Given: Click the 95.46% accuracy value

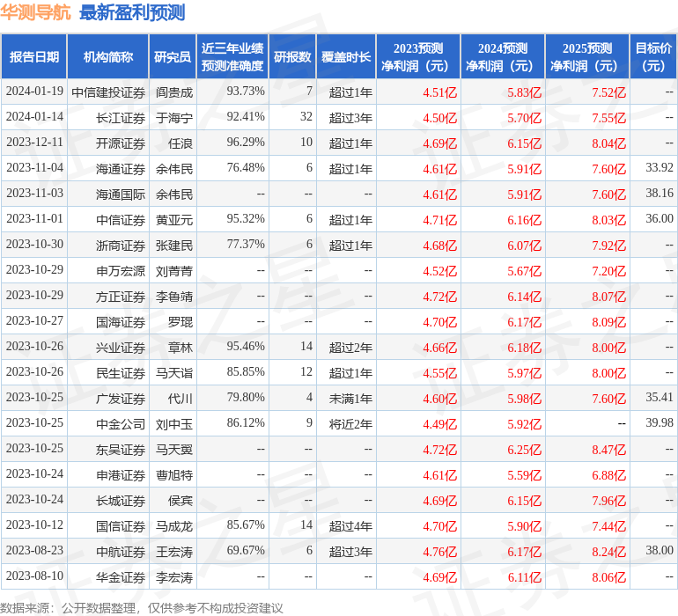Looking at the screenshot, I should coord(246,346).
